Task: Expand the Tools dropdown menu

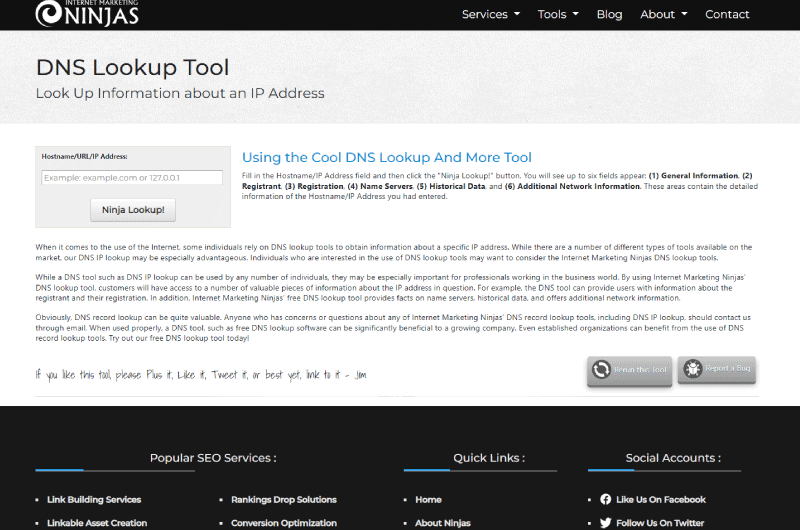Action: (x=558, y=14)
